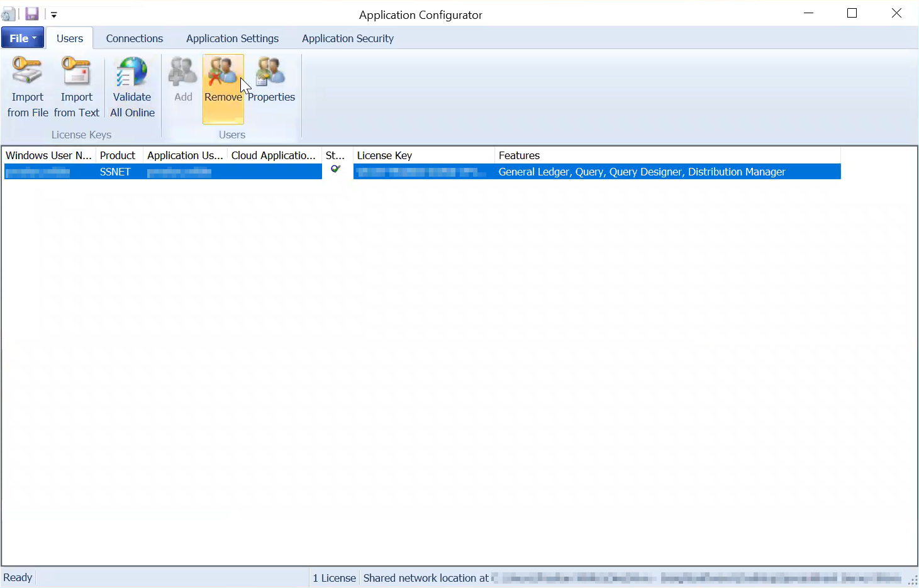Open the Customize Quick Access Toolbar dropdown
Screen dimensions: 919x588
(54, 13)
